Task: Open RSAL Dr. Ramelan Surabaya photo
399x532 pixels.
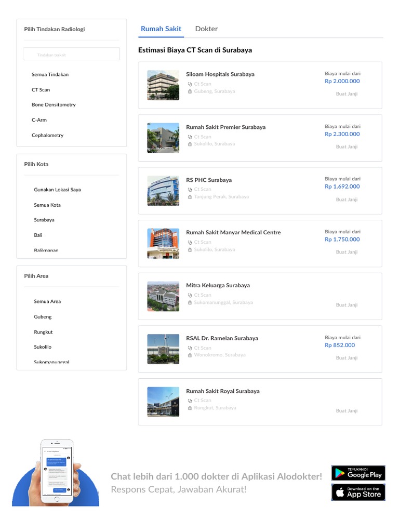Action: pos(163,349)
